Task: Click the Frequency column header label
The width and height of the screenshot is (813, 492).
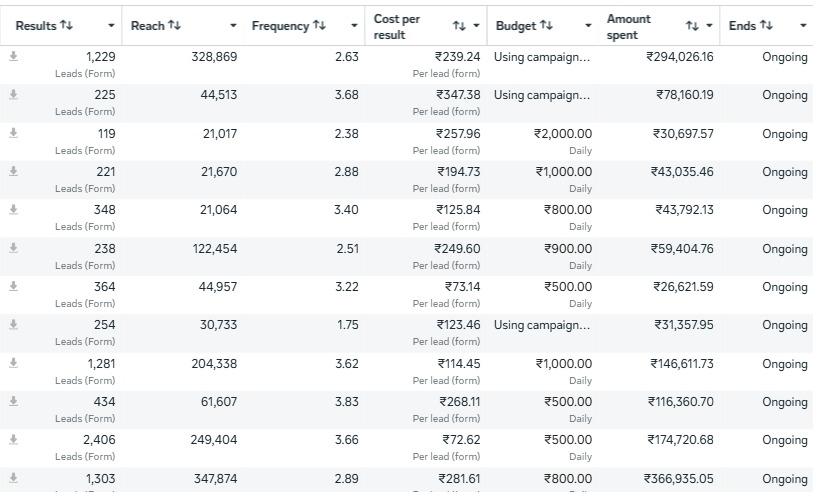Action: point(281,25)
